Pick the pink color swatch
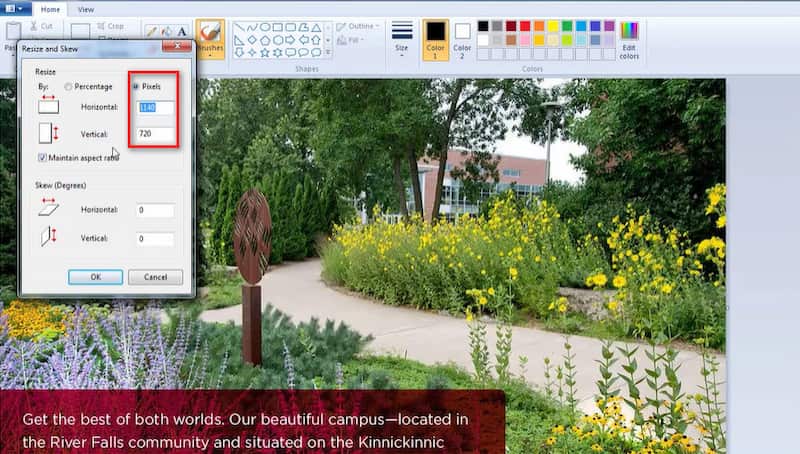This screenshot has width=800, height=454. pos(525,39)
